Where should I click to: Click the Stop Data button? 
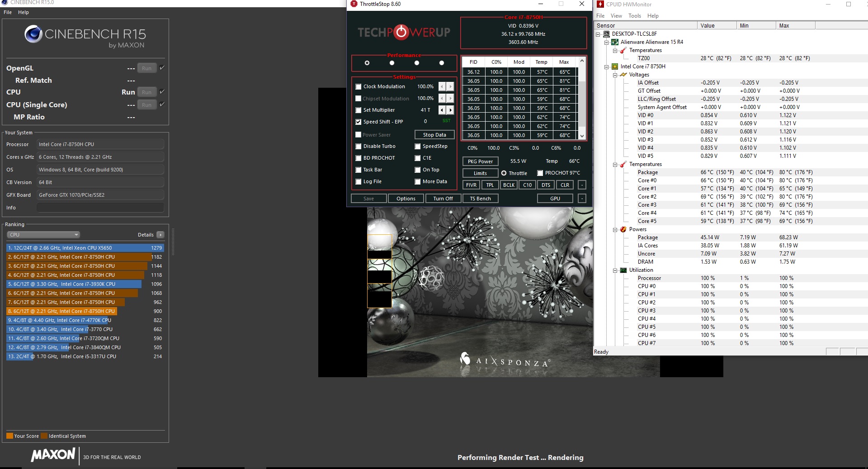click(x=434, y=135)
